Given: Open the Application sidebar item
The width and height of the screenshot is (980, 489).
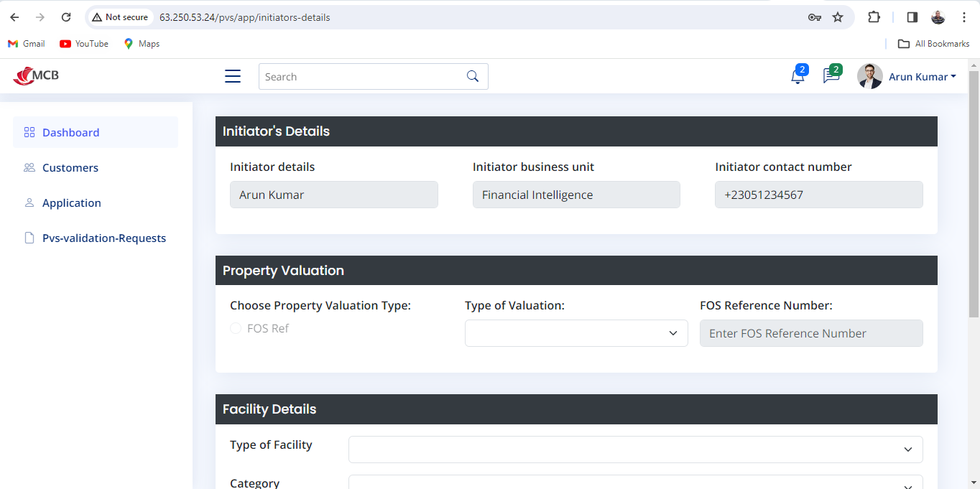Looking at the screenshot, I should pyautogui.click(x=96, y=202).
